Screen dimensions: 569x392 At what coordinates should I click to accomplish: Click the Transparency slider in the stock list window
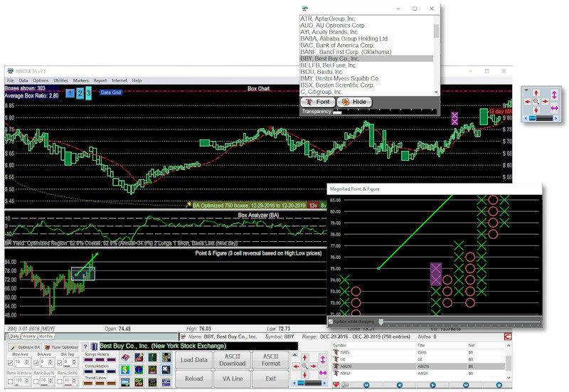(x=385, y=112)
